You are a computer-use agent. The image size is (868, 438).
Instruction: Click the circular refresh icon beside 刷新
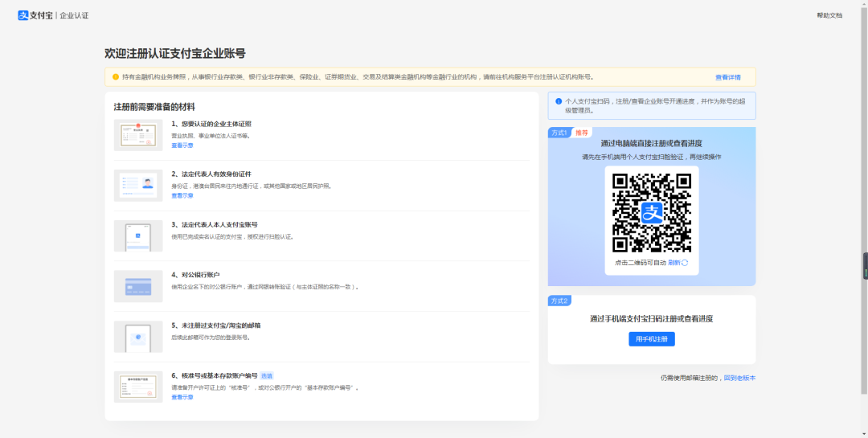685,263
